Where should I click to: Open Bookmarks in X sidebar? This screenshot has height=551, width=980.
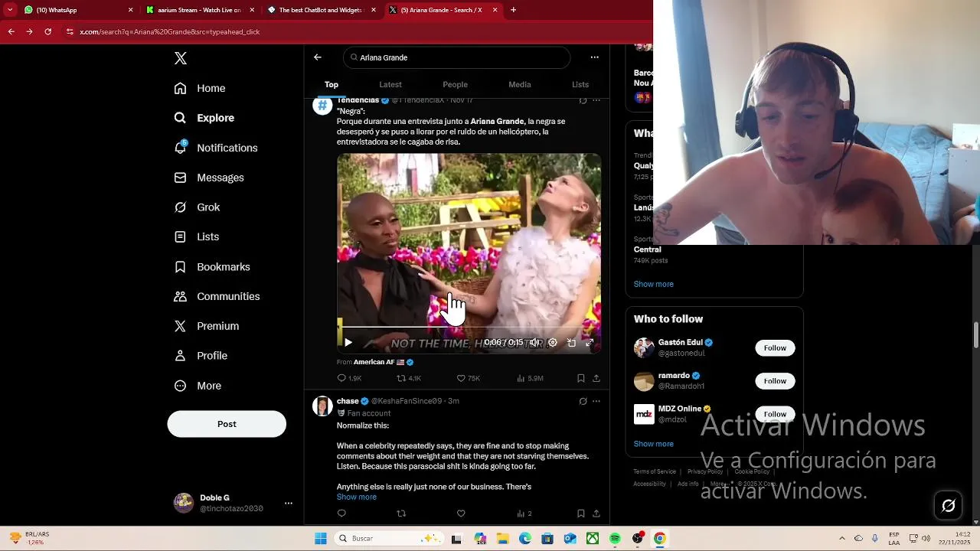[x=212, y=267]
